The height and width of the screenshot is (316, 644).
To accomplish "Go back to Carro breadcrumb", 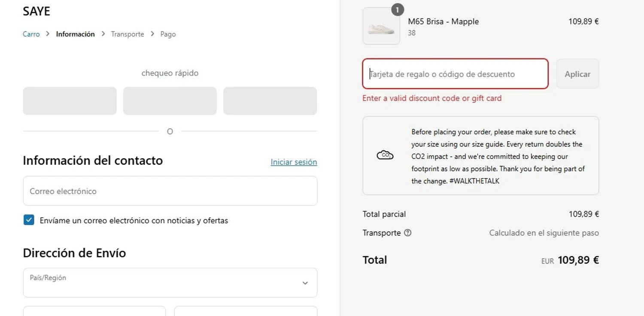I will 31,34.
